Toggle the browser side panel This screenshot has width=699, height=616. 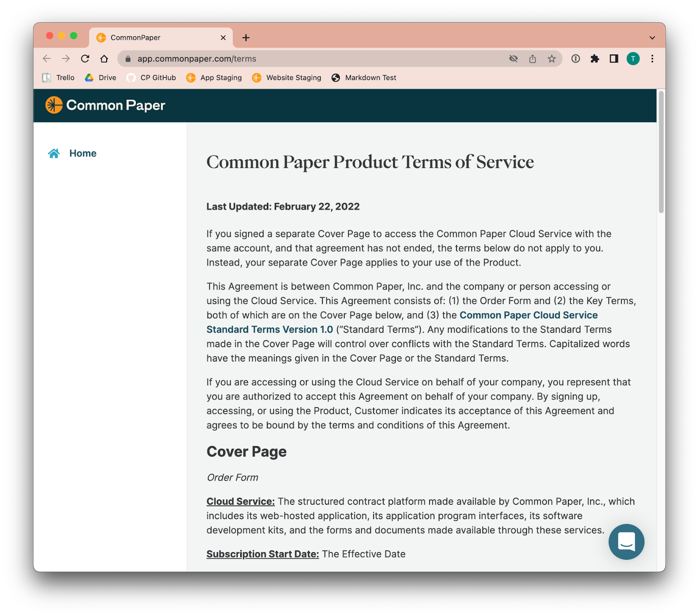tap(614, 59)
